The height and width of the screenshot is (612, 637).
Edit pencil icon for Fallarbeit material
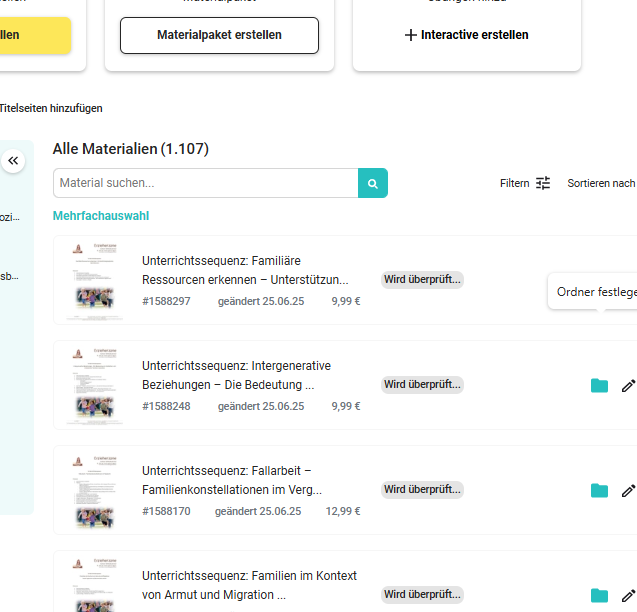[x=628, y=490]
